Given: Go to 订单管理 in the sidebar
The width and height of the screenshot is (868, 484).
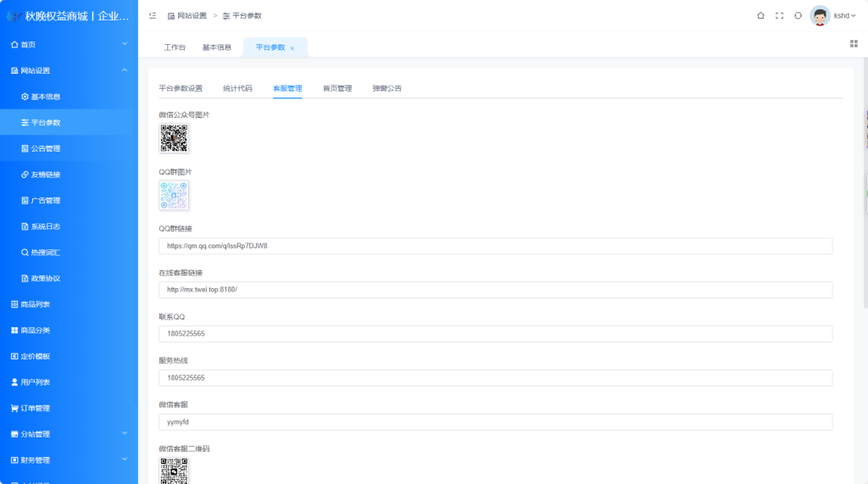Looking at the screenshot, I should (x=35, y=409).
